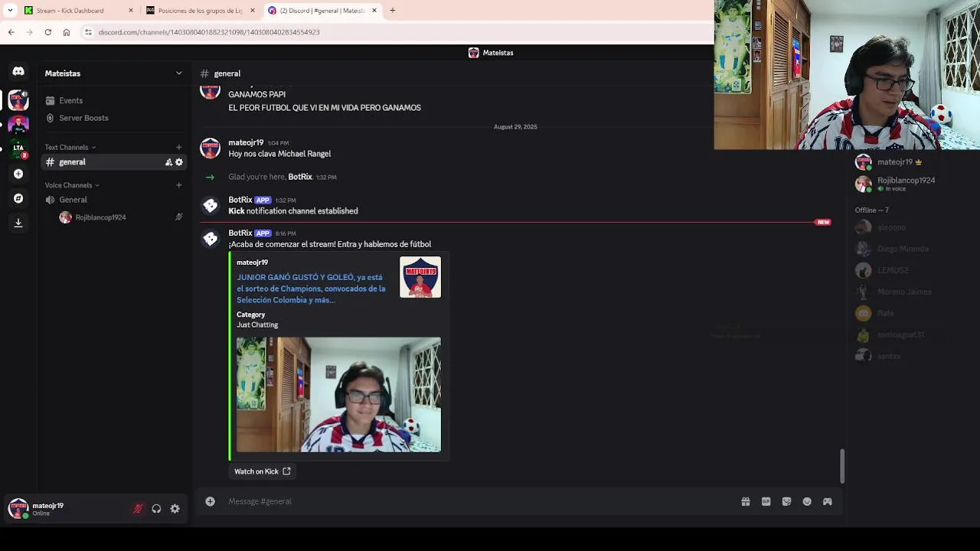Click browser home button
Image resolution: width=980 pixels, height=551 pixels.
point(67,32)
